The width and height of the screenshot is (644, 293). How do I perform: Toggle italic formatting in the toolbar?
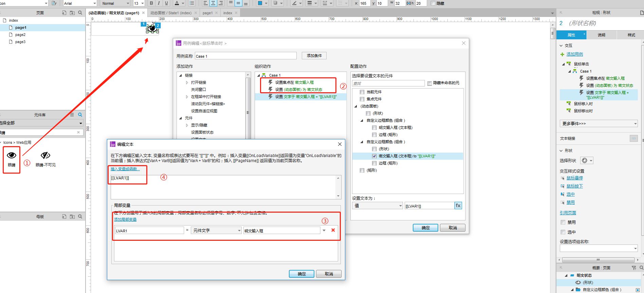pos(159,3)
